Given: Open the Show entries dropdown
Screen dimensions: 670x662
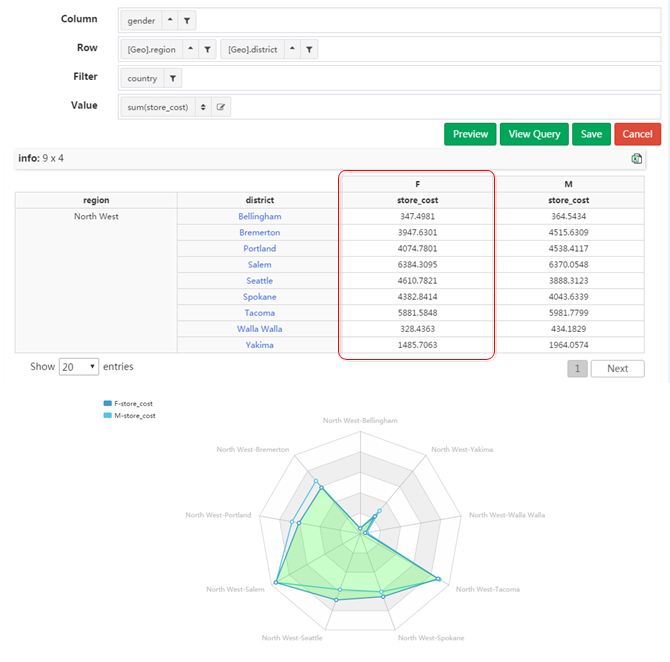Looking at the screenshot, I should (79, 367).
